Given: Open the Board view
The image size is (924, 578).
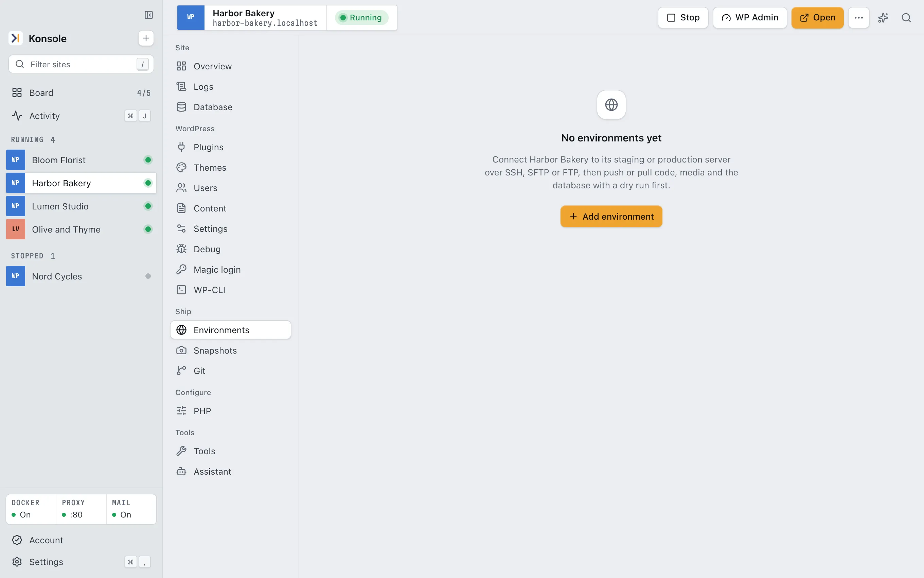Looking at the screenshot, I should pos(81,92).
